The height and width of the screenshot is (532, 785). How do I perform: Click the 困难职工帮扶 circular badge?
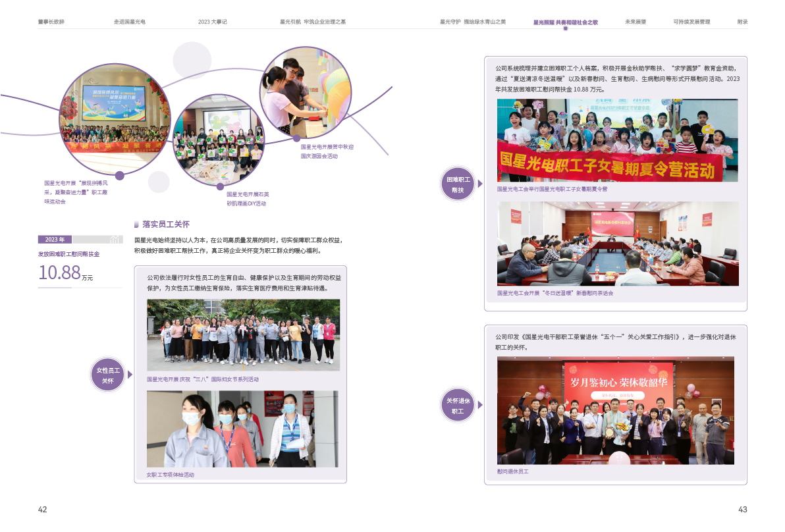click(x=458, y=184)
